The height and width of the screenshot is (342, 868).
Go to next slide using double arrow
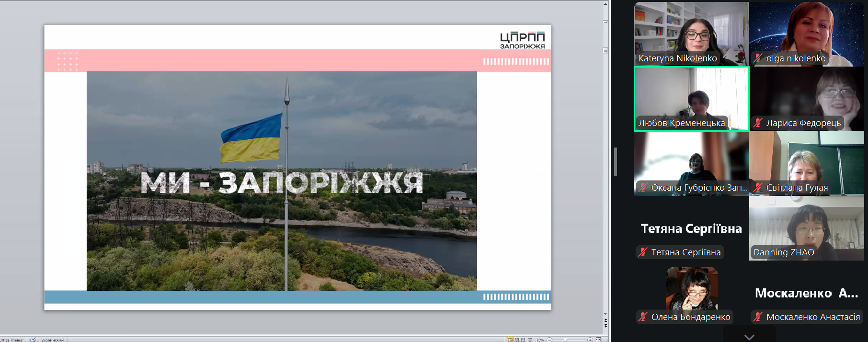(605, 326)
